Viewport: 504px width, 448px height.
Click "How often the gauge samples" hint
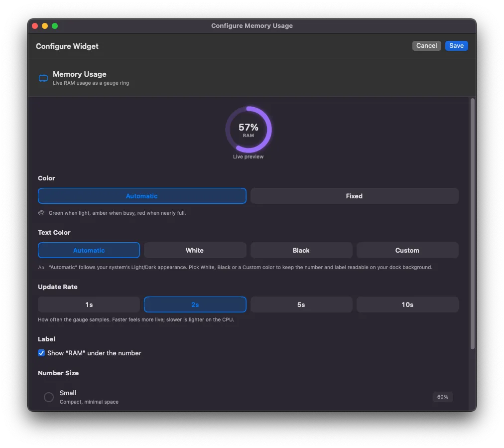136,319
